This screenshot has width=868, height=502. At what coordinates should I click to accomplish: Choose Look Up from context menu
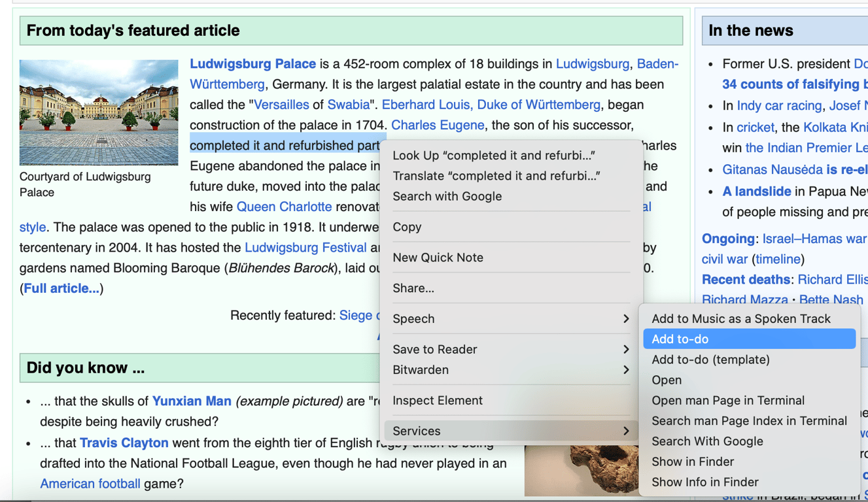[x=511, y=156]
